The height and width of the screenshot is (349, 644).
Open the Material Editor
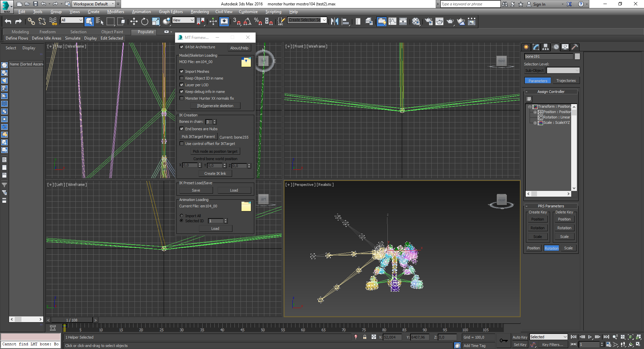tap(416, 21)
